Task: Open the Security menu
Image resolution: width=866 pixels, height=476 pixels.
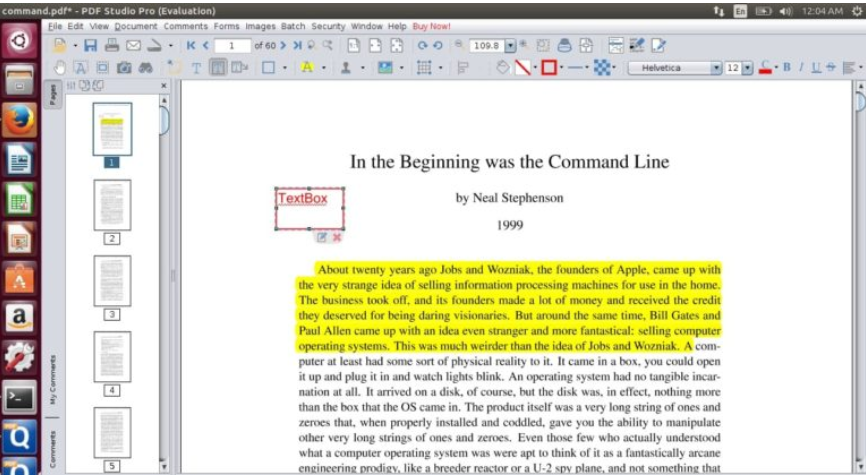Action: (328, 26)
